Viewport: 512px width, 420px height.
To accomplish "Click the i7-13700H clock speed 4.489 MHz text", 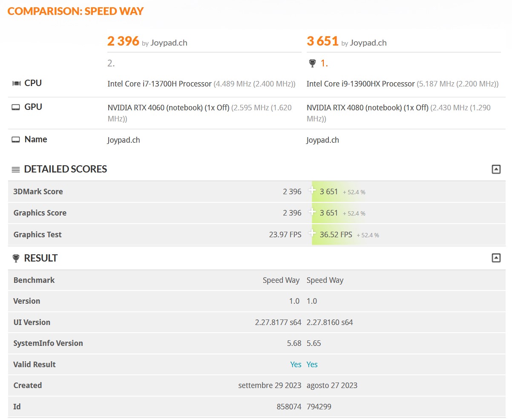I will coord(254,84).
